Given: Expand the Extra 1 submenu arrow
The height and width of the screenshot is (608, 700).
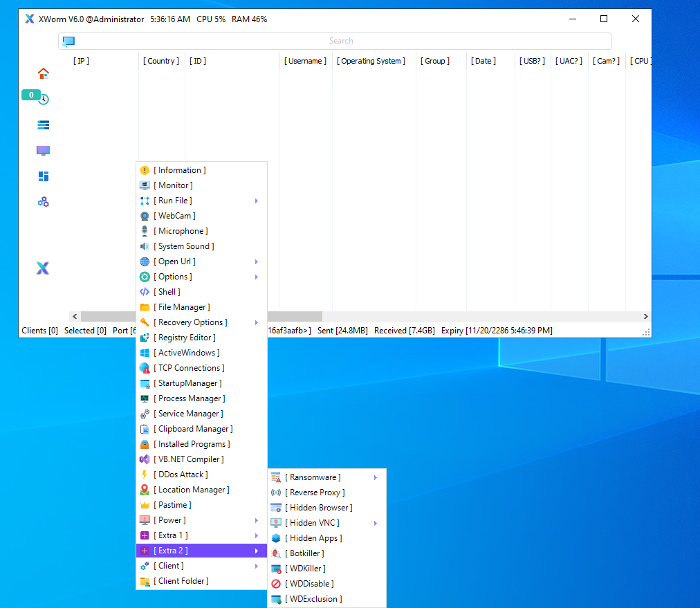Looking at the screenshot, I should pos(256,535).
